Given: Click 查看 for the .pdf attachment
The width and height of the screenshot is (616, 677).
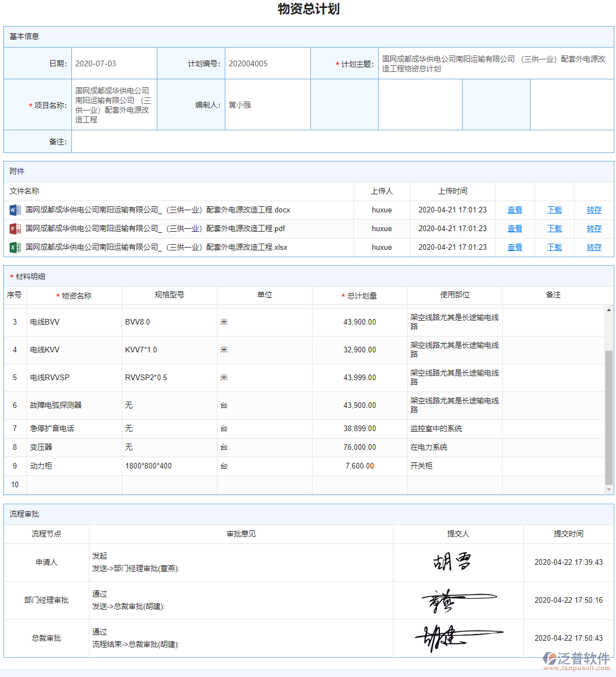Looking at the screenshot, I should (514, 228).
